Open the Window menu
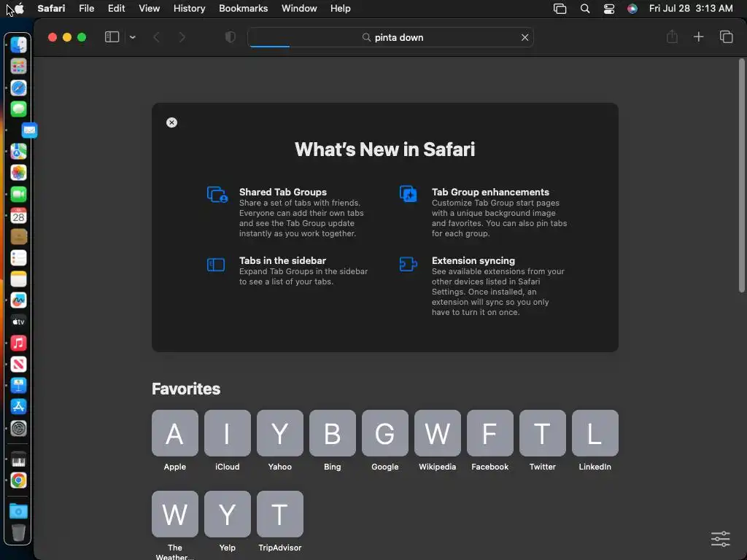This screenshot has height=560, width=747. (x=299, y=9)
